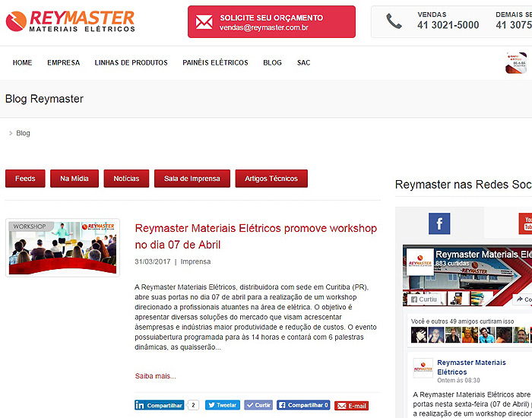Open PAINÉIS ELÉTRICOS menu

tap(215, 63)
